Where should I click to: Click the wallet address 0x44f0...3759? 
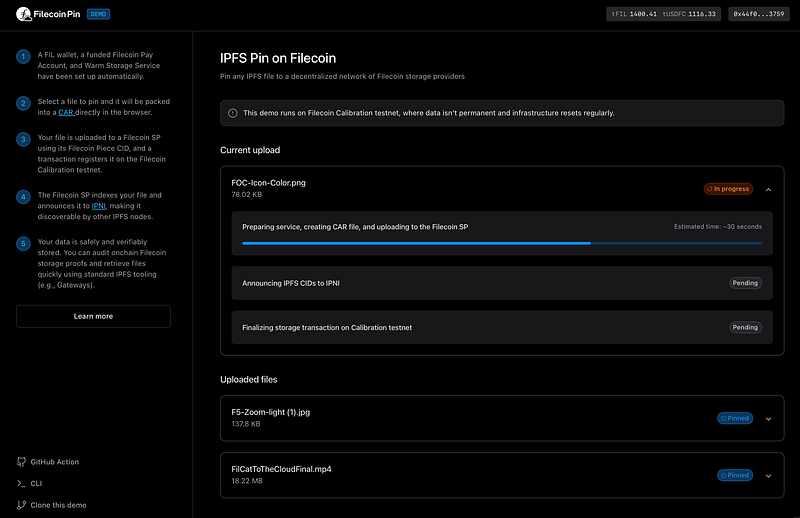click(759, 14)
